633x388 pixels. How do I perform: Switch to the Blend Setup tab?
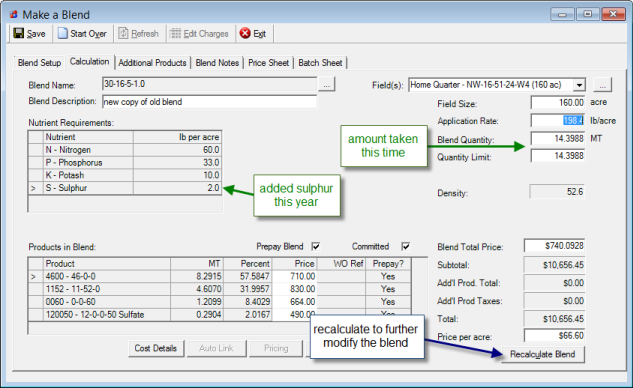(40, 63)
